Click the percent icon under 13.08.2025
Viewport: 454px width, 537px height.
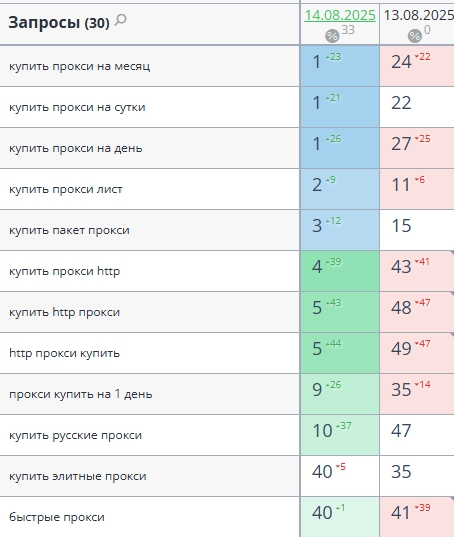click(x=415, y=36)
